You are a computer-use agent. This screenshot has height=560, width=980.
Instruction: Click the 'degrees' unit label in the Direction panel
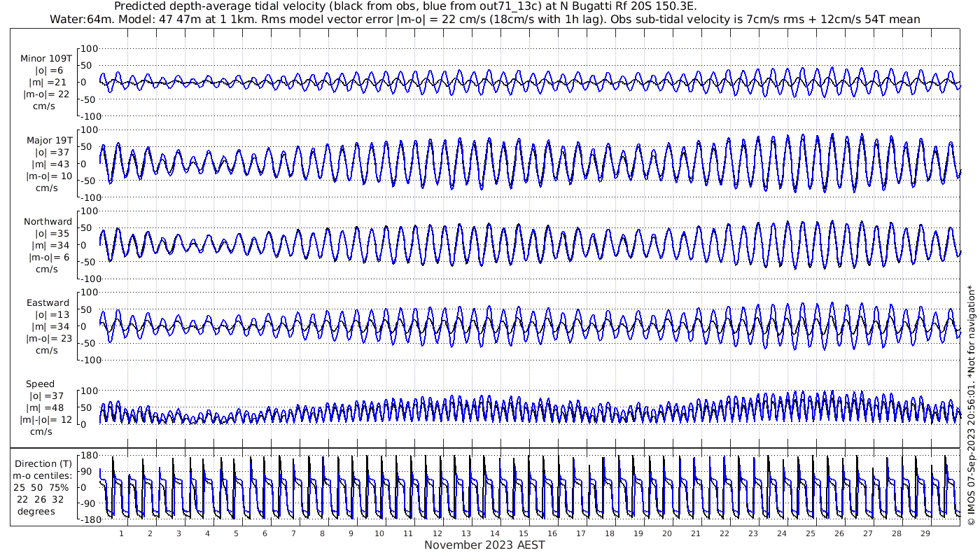36,512
